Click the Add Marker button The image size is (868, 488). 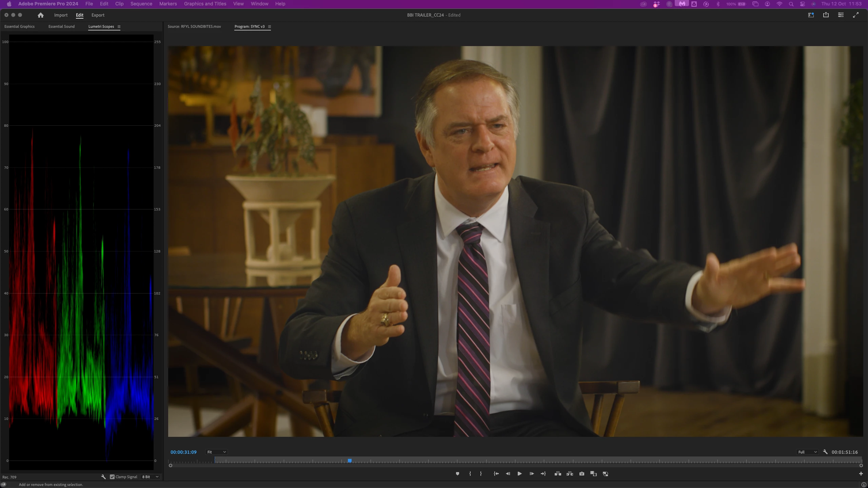(x=457, y=474)
